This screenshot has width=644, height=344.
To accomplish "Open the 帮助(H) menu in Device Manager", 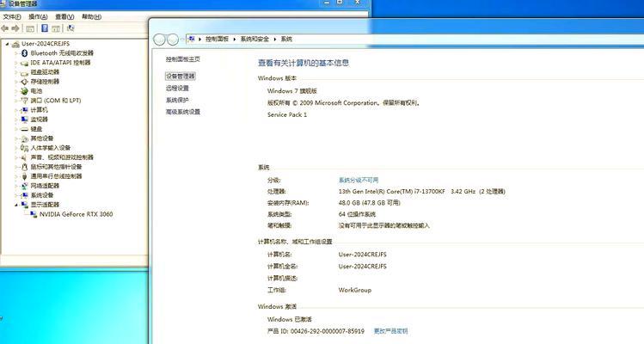I will click(x=91, y=17).
